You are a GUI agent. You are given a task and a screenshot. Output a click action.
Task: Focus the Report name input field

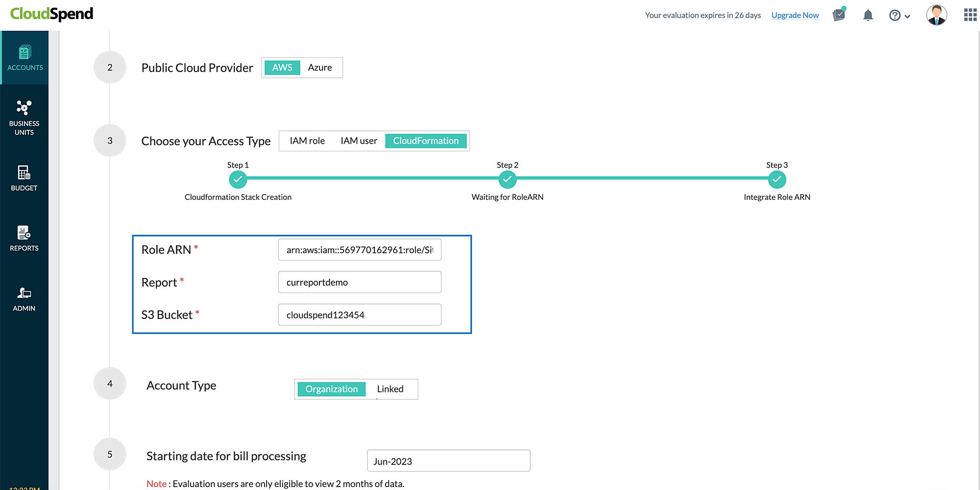360,282
